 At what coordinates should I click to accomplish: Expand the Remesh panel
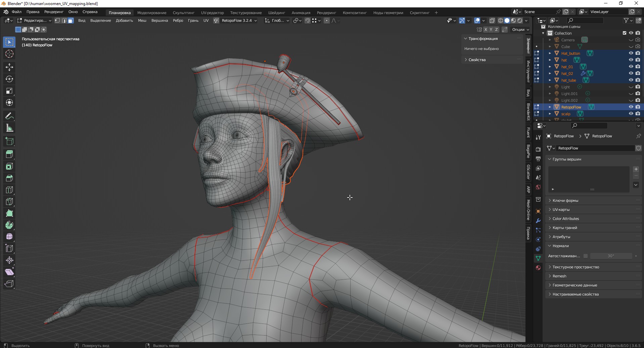click(559, 276)
